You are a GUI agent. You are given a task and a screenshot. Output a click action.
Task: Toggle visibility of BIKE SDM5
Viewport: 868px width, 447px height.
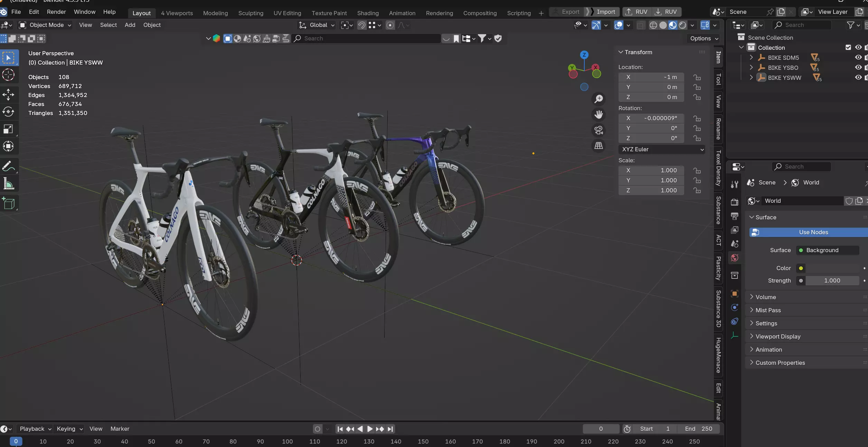[x=858, y=57]
